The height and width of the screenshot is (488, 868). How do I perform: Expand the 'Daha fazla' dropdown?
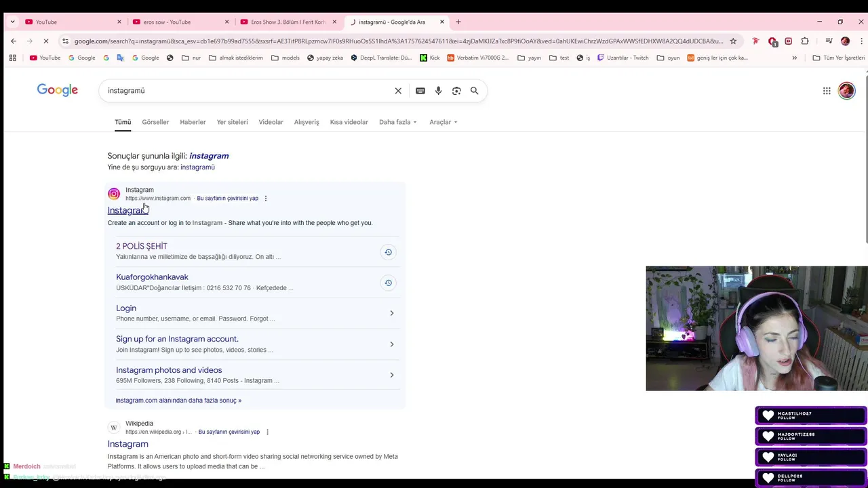pos(398,122)
